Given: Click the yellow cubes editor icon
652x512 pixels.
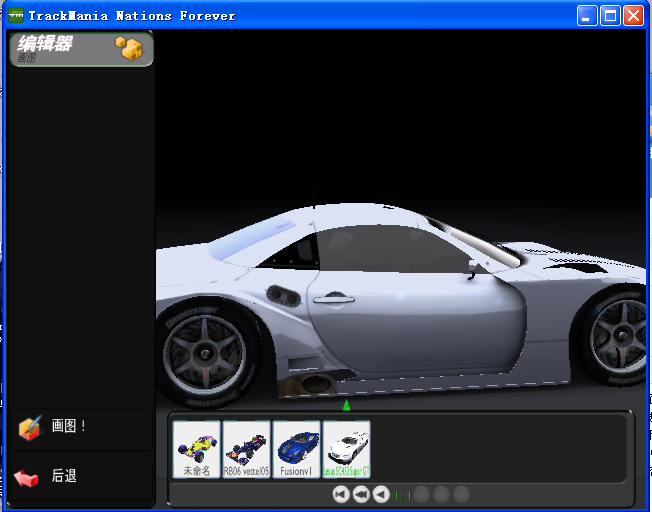Looking at the screenshot, I should (x=129, y=48).
